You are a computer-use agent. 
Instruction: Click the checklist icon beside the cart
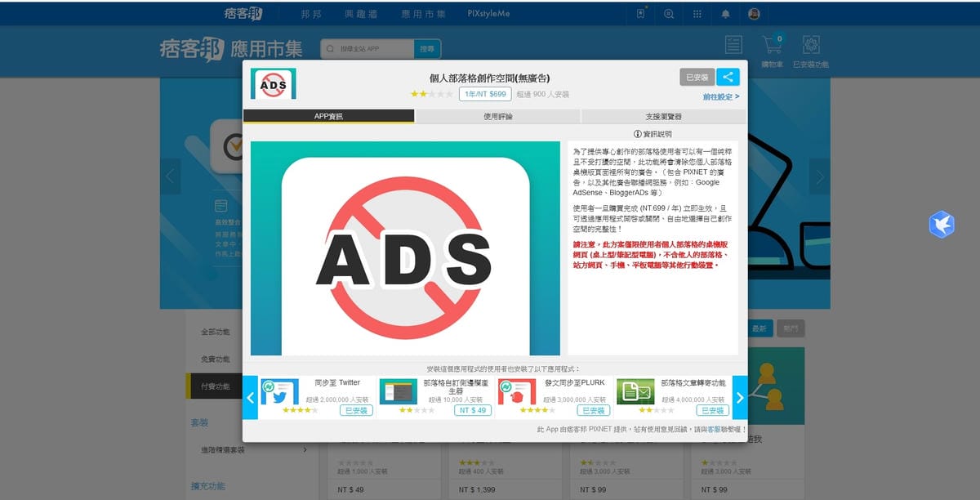pos(733,45)
